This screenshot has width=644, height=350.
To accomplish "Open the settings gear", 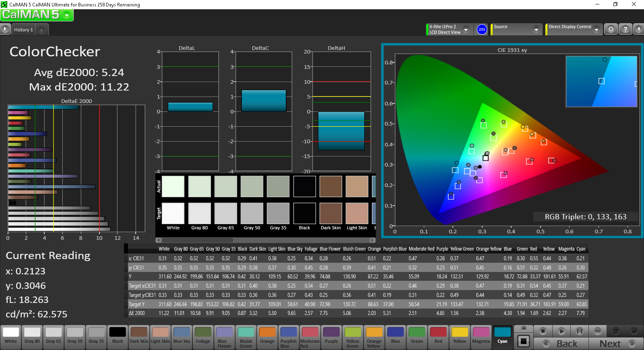I will point(611,29).
